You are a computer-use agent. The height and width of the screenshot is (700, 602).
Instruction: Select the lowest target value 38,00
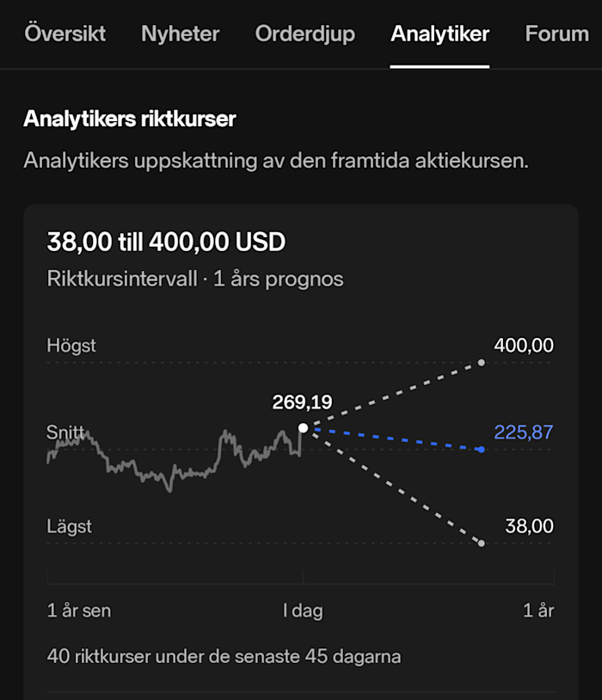click(x=528, y=525)
